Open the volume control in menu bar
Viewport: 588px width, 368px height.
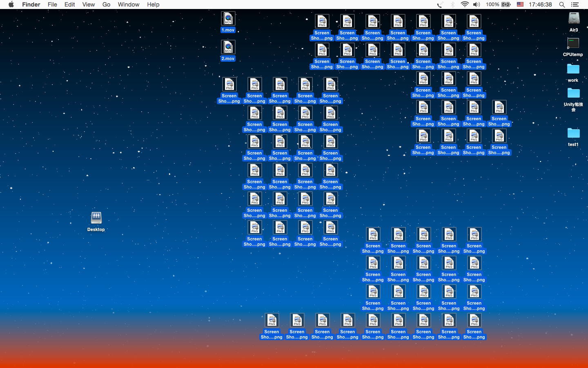coord(477,4)
